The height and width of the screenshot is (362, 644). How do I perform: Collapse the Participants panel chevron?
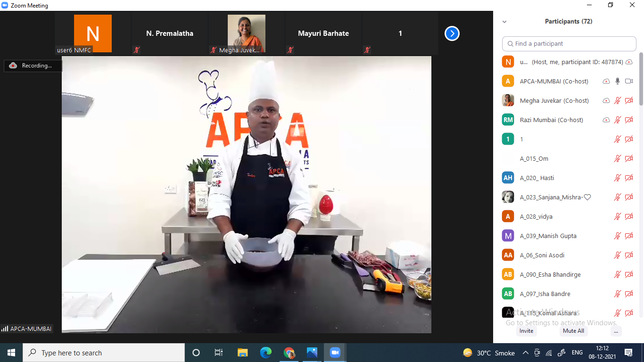504,22
